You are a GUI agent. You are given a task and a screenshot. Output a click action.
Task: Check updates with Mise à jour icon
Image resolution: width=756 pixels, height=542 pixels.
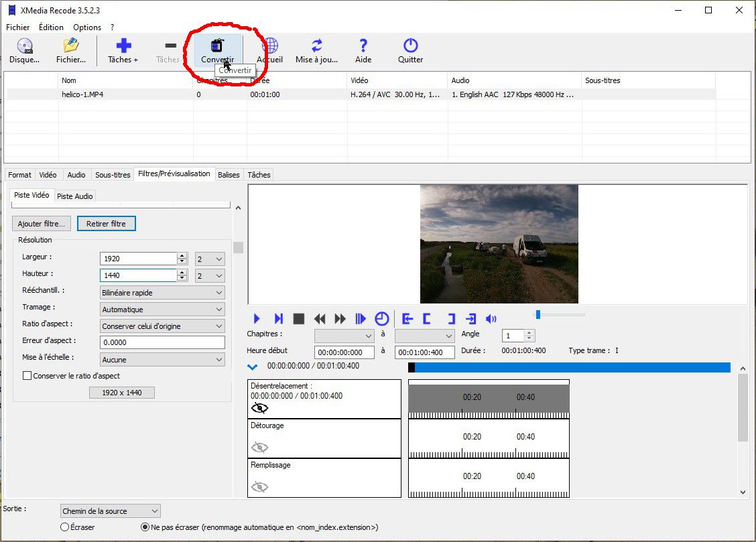pos(317,51)
